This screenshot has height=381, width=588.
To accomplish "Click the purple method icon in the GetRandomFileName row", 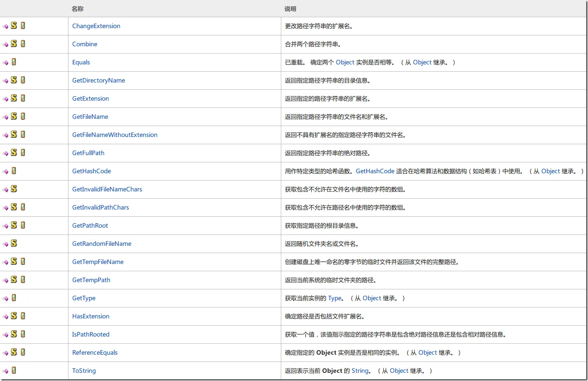I will tap(5, 244).
